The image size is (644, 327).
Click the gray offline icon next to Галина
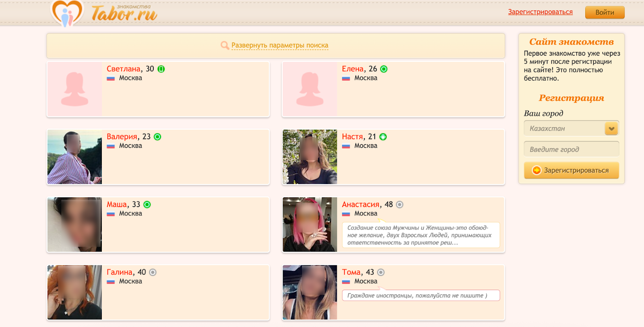click(x=153, y=272)
